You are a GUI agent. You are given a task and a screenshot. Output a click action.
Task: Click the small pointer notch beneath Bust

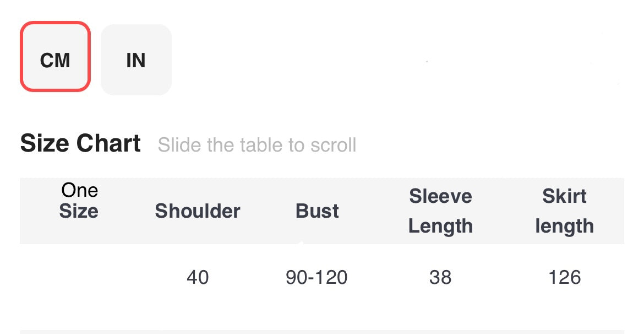[300, 243]
